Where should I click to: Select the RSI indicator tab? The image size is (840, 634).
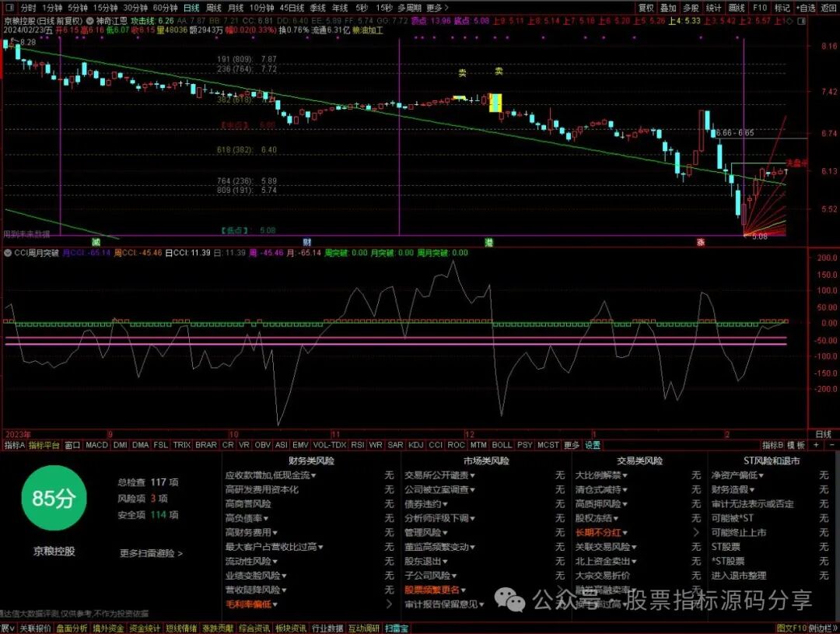click(x=357, y=445)
